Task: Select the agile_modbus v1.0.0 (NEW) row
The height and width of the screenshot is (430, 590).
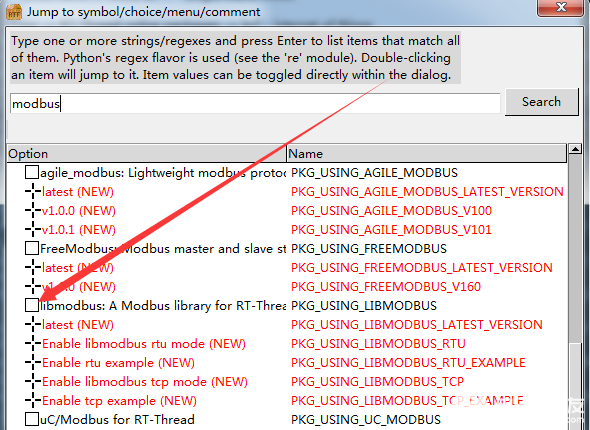Action: 78,211
